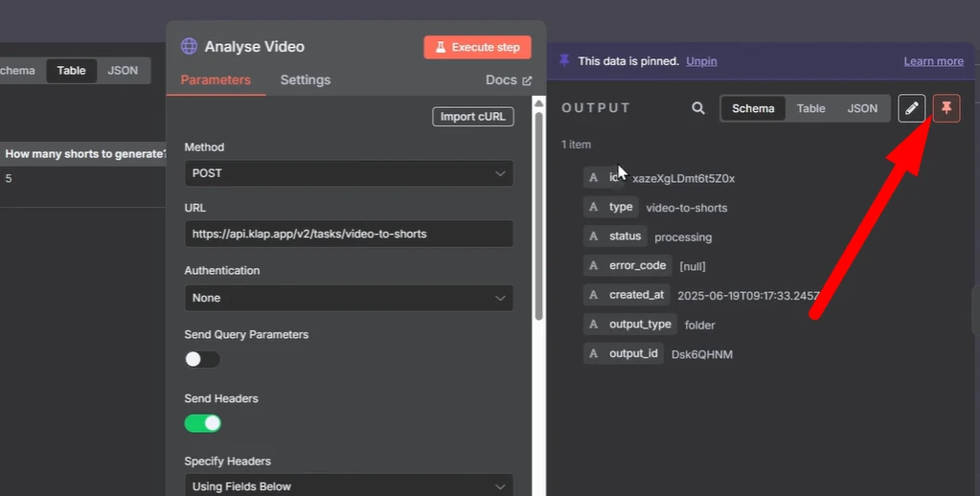Click the type icon beside created_at
The height and width of the screenshot is (496, 980).
[x=593, y=295]
